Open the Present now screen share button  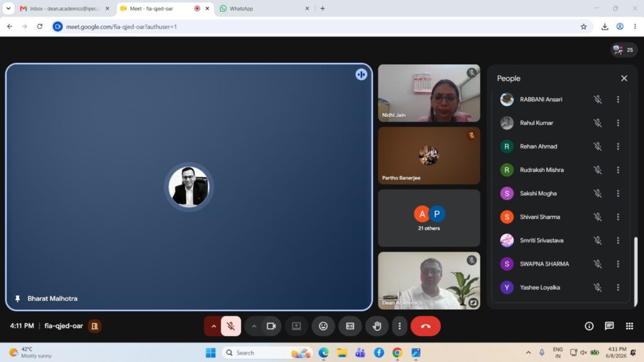tap(296, 326)
